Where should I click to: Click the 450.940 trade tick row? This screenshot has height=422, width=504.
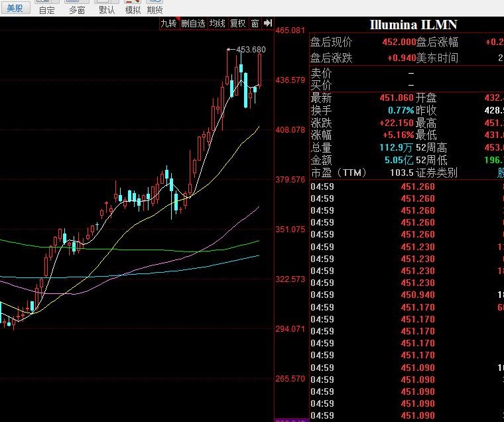(x=407, y=295)
